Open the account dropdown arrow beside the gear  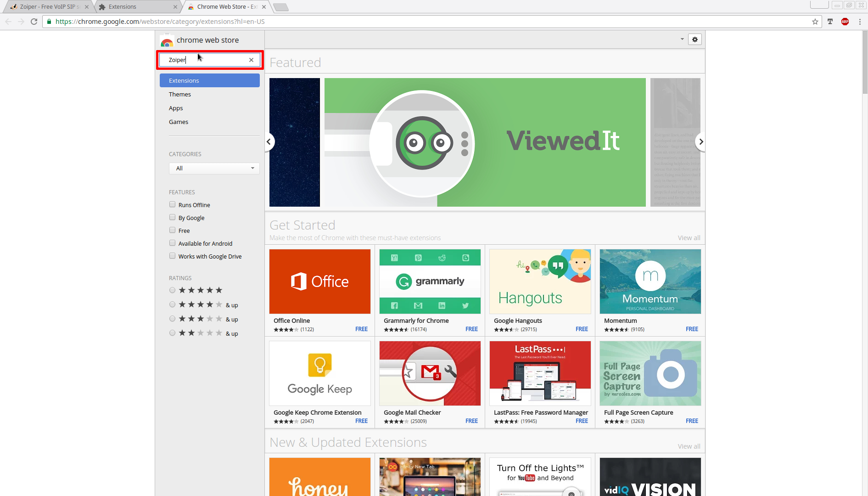point(682,39)
